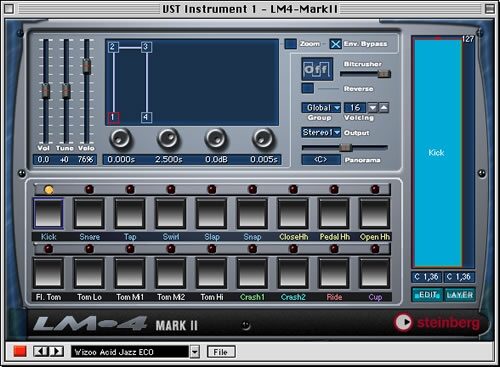Trigger the Cup drum pad
The image size is (500, 367).
(375, 273)
